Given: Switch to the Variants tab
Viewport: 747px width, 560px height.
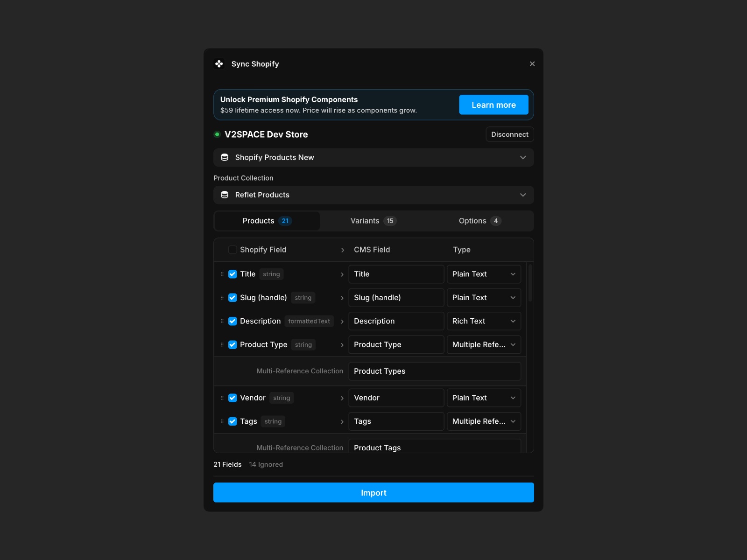Looking at the screenshot, I should click(x=373, y=221).
